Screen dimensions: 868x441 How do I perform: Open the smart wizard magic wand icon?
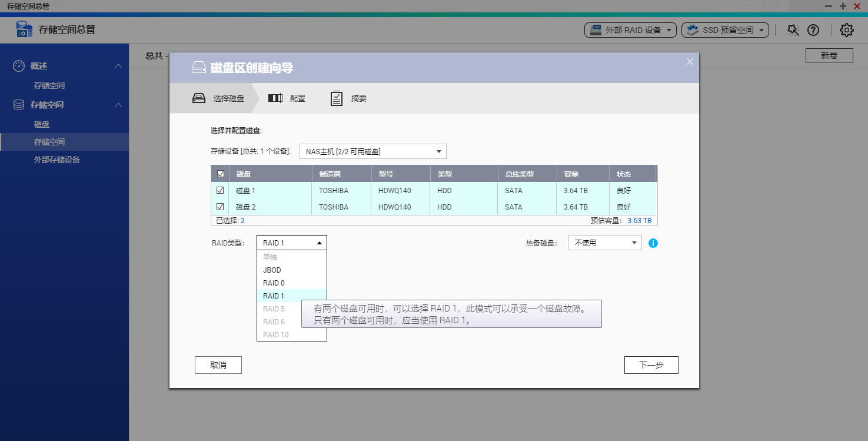click(x=793, y=29)
